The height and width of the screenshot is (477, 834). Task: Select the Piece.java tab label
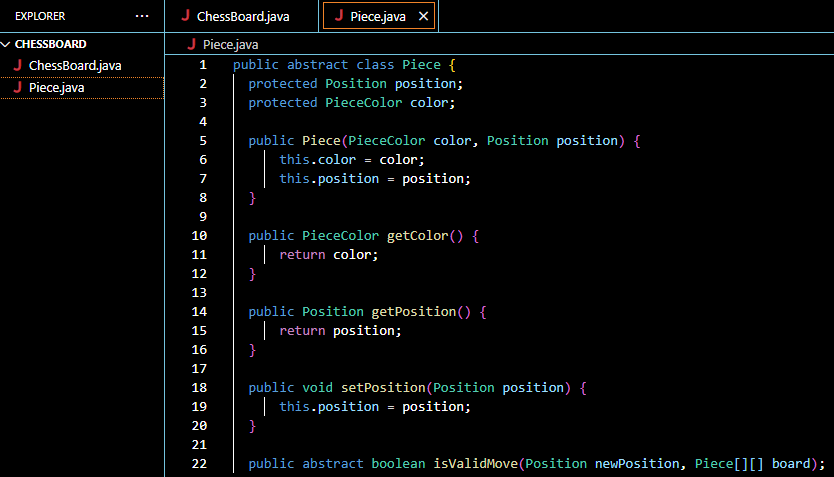click(379, 16)
